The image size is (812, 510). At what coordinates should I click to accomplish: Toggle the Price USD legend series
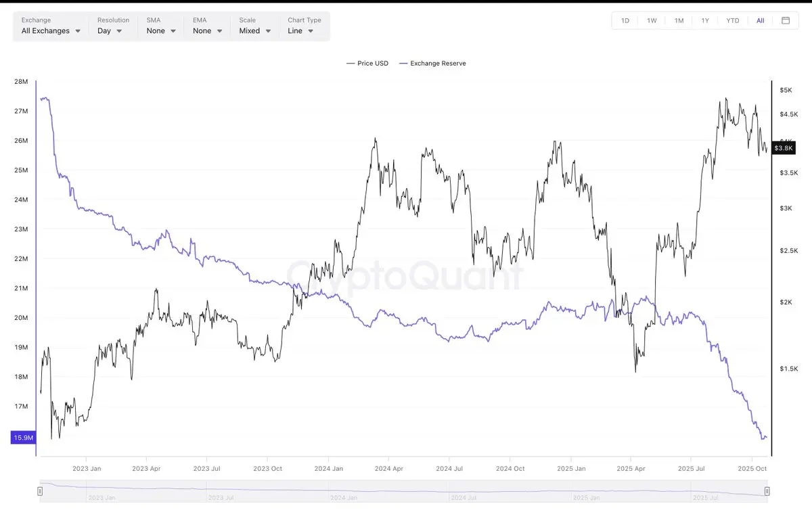(367, 64)
